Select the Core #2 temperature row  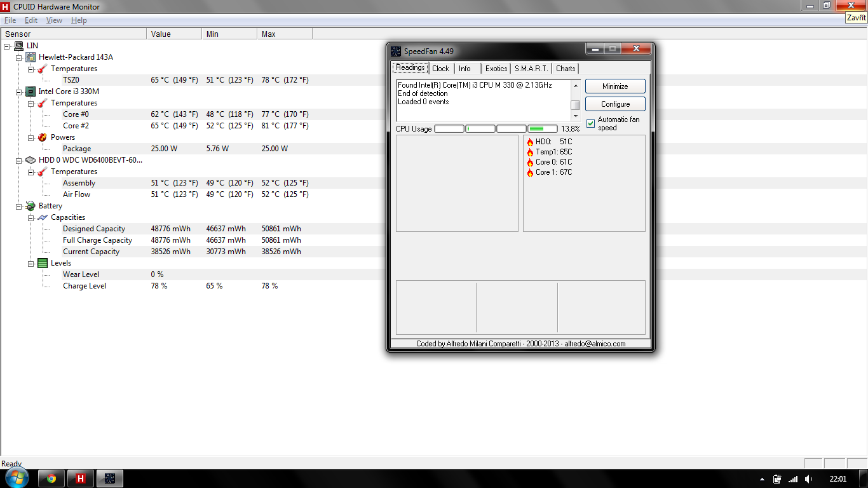pyautogui.click(x=186, y=126)
